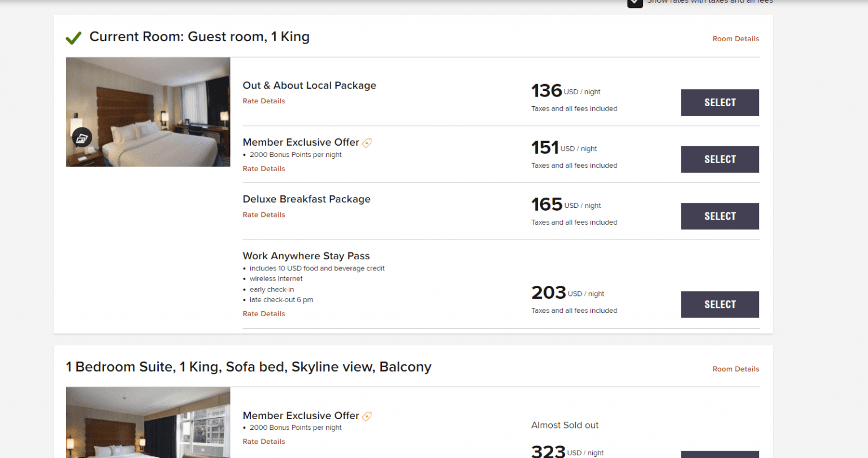The height and width of the screenshot is (458, 868).
Task: Select the Out & About Local Package rate
Action: (720, 102)
